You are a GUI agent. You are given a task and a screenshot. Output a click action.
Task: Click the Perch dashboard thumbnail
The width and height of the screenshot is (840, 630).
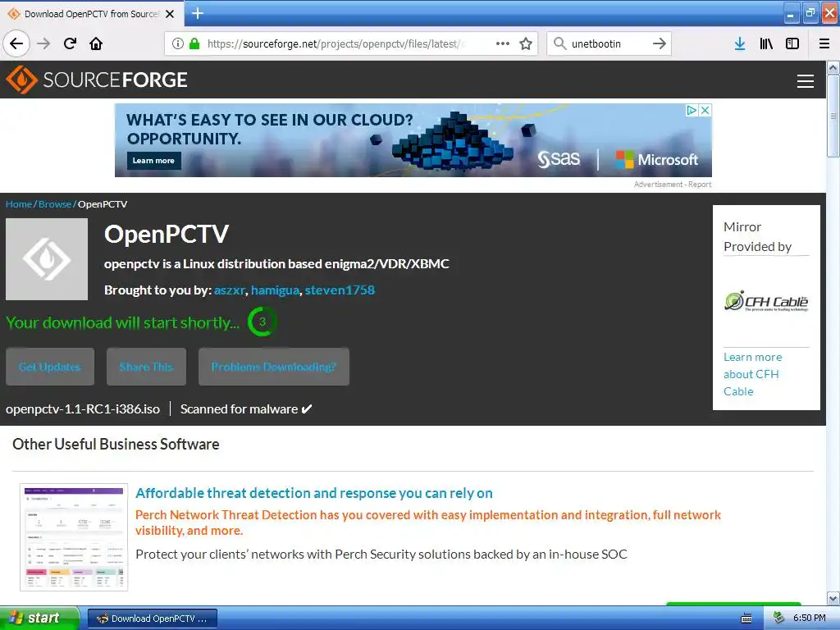(x=74, y=537)
